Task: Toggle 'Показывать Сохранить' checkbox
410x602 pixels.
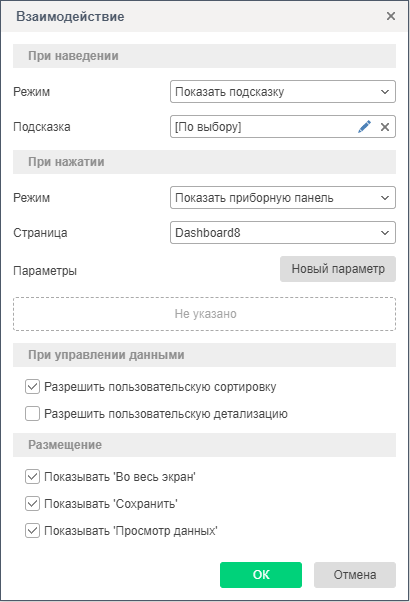Action: tap(32, 504)
